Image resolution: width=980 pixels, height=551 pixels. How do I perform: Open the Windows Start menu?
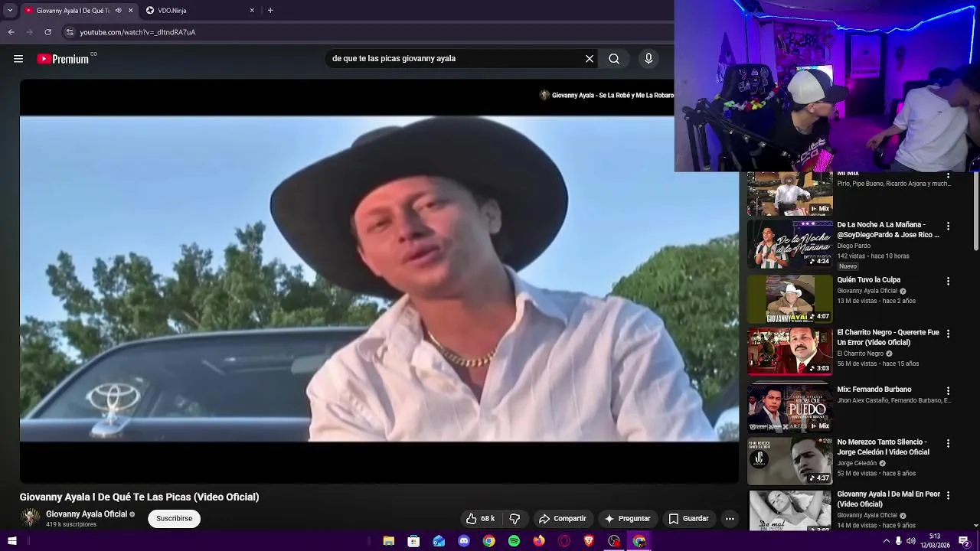pos(11,541)
